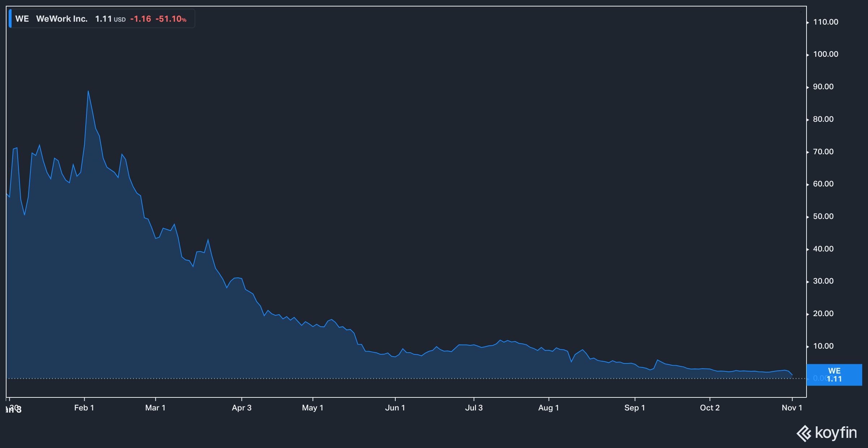
Task: Click the 100.00 y-axis label
Action: 826,54
